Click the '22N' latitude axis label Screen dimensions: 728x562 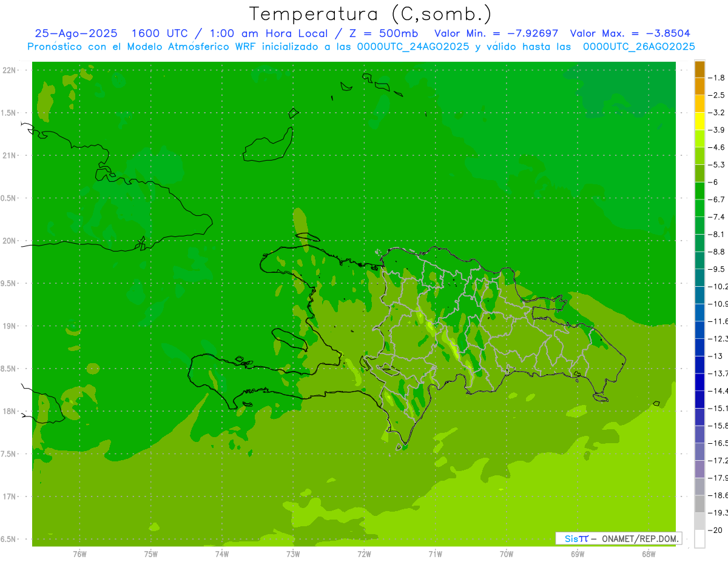click(9, 70)
